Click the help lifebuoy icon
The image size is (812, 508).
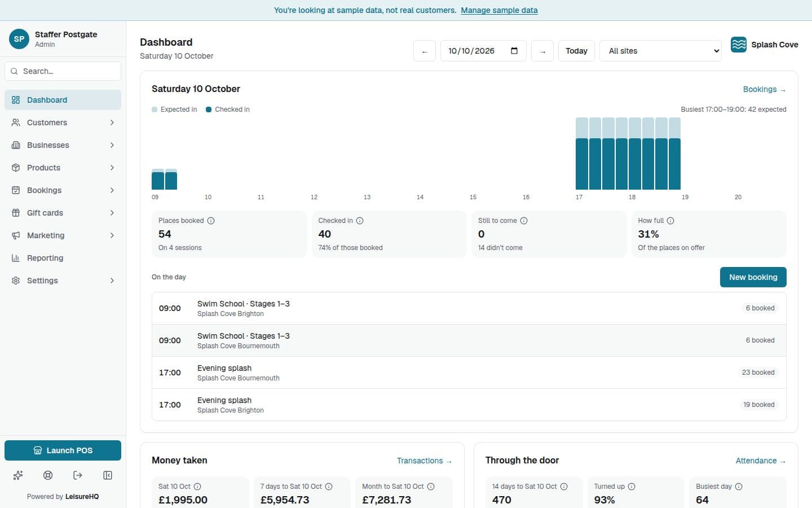tap(48, 475)
